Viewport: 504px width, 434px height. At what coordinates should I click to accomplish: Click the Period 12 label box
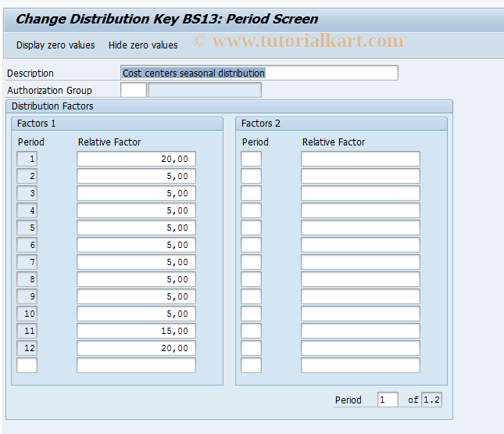(x=27, y=348)
